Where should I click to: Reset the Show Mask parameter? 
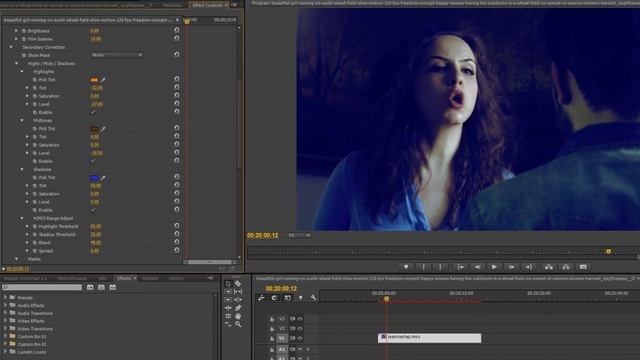pos(177,55)
